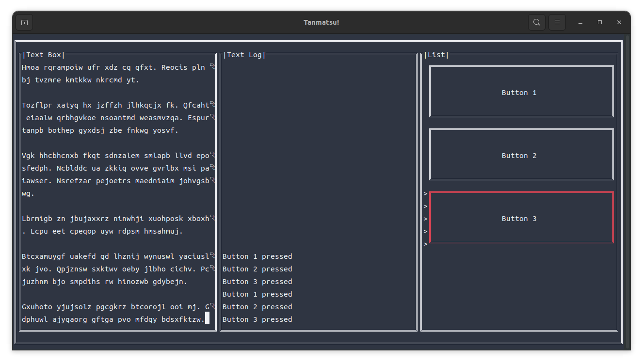Click the last 'Button 3 pressed' log entry
The image size is (643, 364).
coord(257,319)
